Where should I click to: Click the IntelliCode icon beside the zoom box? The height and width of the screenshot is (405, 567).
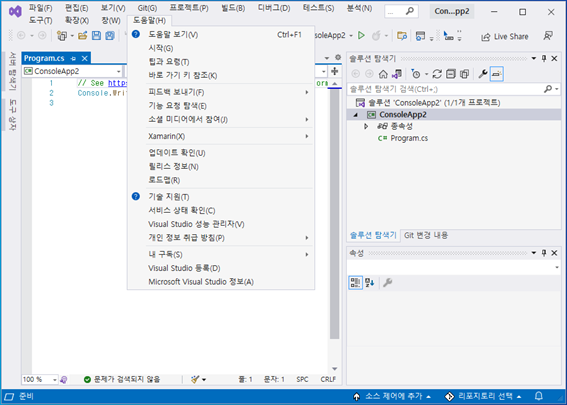point(64,380)
